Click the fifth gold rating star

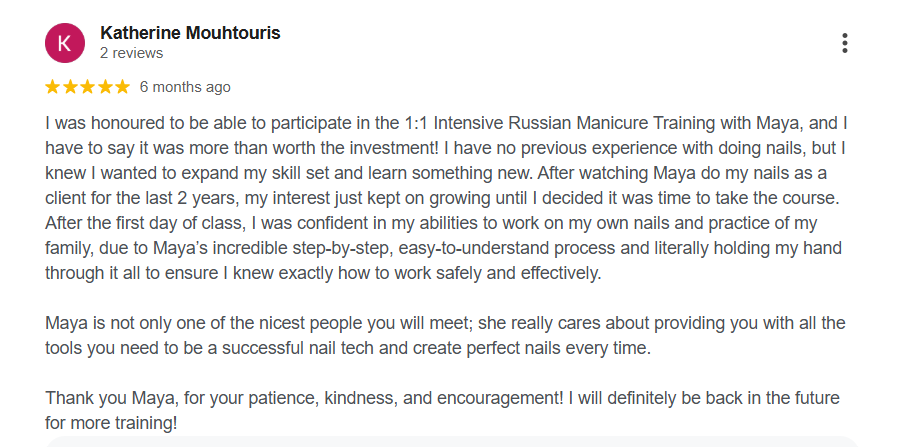point(122,87)
